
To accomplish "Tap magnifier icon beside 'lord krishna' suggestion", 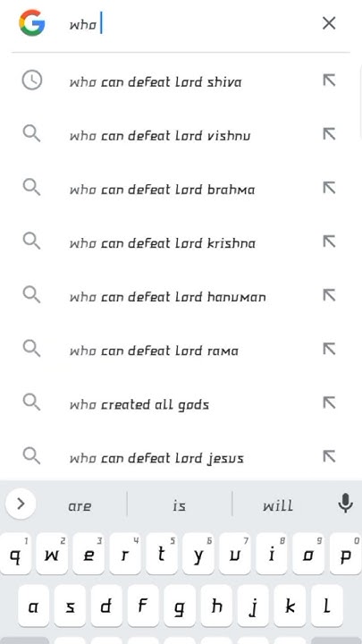I will pos(31,241).
